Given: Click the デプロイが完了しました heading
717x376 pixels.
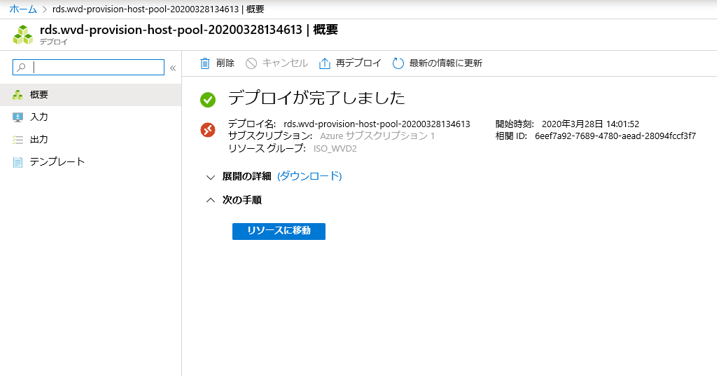Looking at the screenshot, I should tap(316, 98).
